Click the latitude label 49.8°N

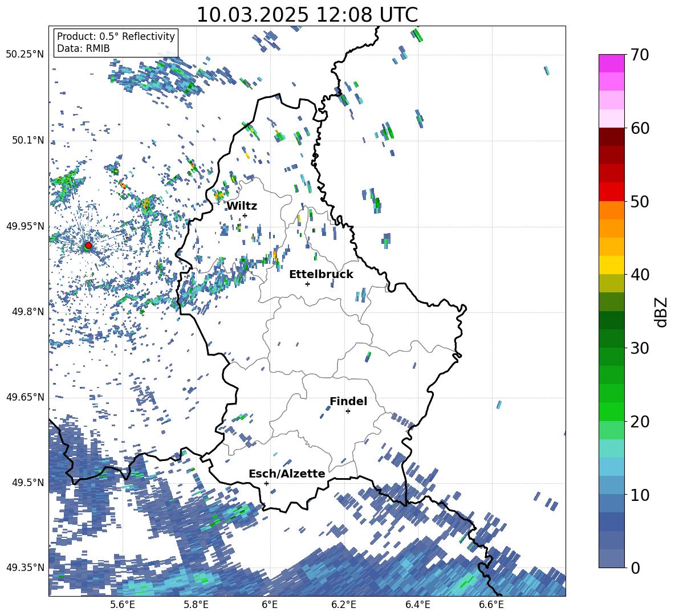click(27, 312)
